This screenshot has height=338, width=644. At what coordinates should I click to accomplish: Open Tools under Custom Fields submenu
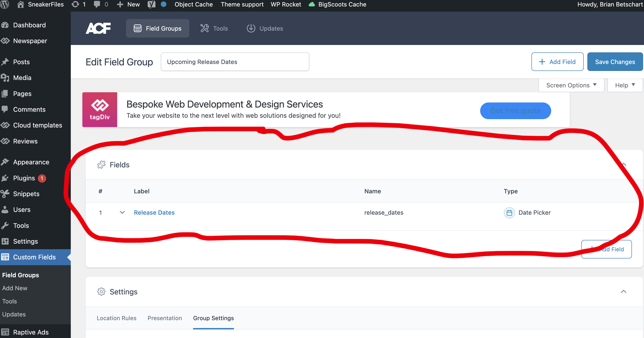pos(10,301)
